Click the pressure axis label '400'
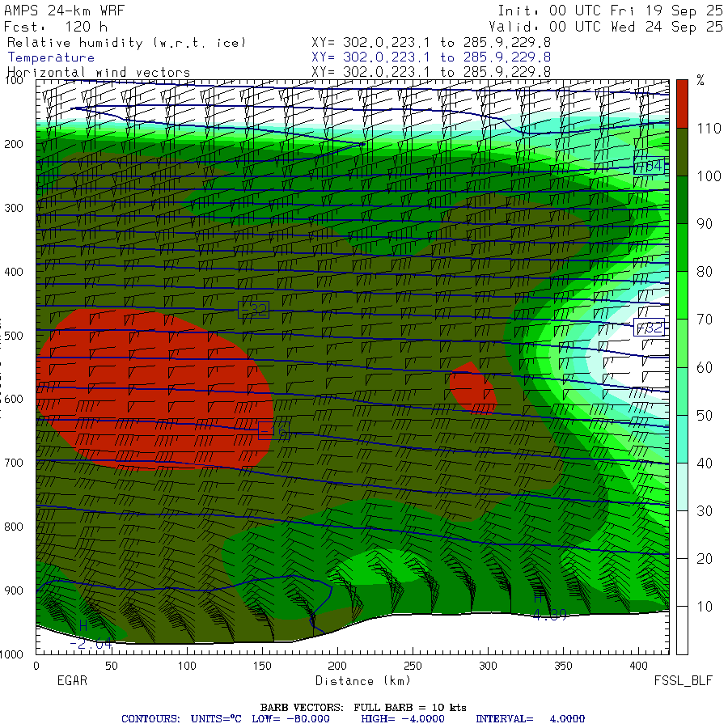728x728 pixels. pos(14,272)
